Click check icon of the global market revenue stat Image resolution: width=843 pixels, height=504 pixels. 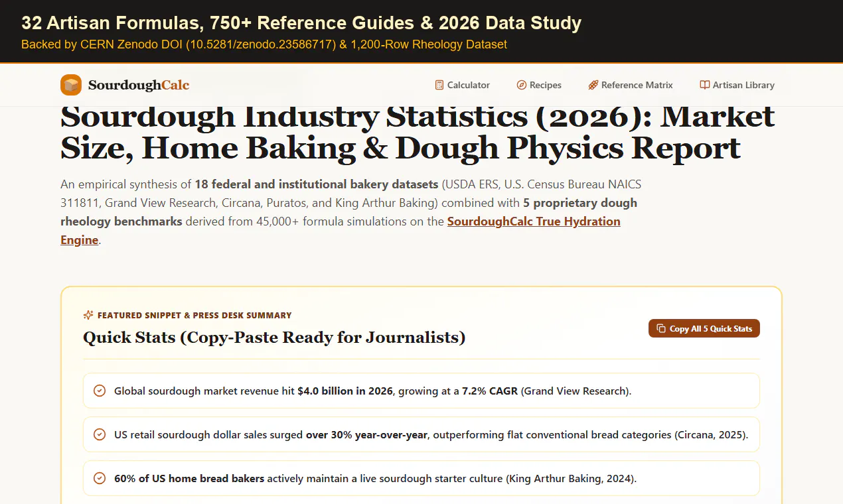(100, 391)
